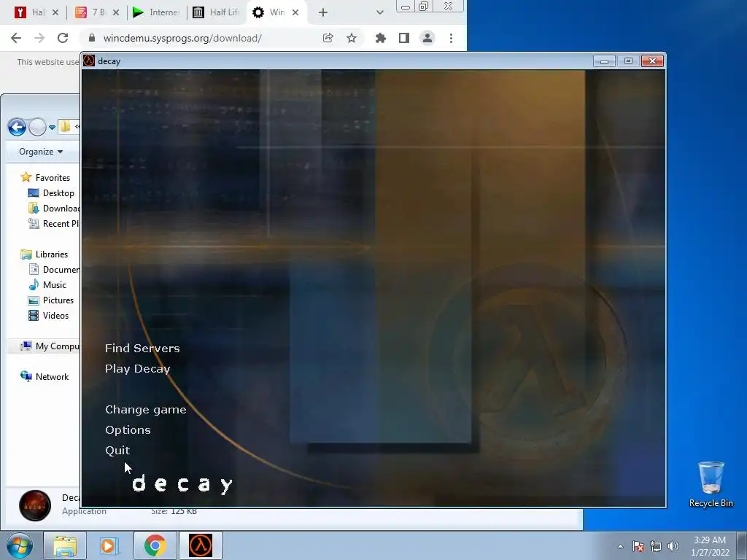The width and height of the screenshot is (747, 560).
Task: Select My Computer in Explorer sidebar
Action: pos(50,346)
